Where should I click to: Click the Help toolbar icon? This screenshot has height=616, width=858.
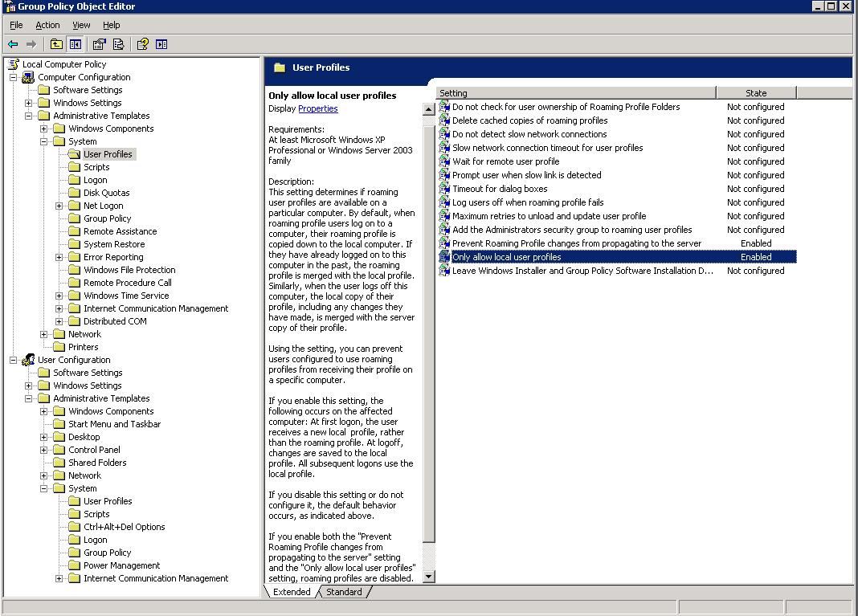(x=143, y=44)
